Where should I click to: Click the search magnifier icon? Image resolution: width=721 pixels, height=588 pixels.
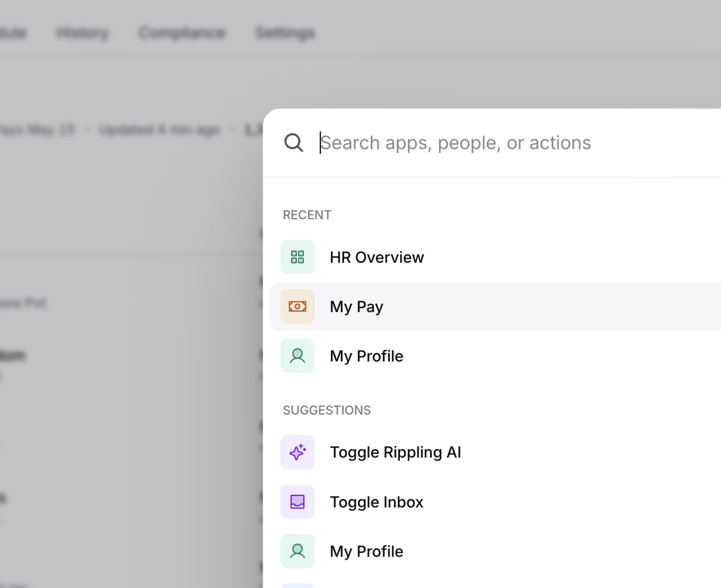pyautogui.click(x=294, y=143)
